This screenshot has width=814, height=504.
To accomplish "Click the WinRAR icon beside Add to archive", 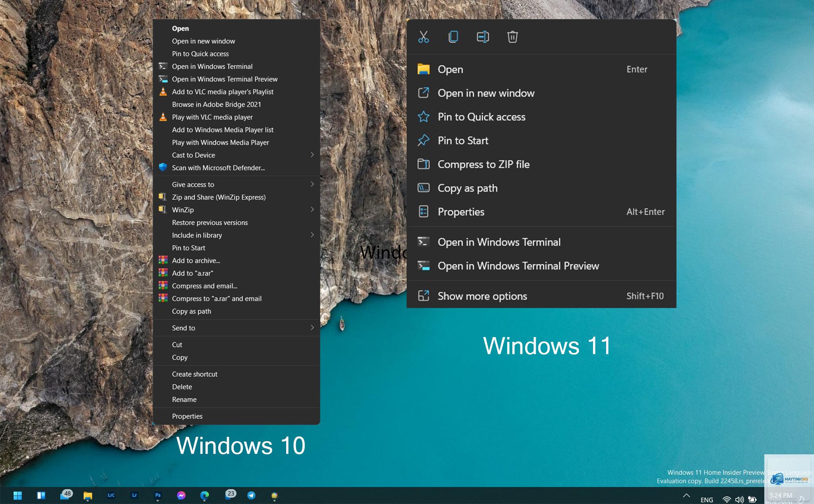I will click(163, 260).
